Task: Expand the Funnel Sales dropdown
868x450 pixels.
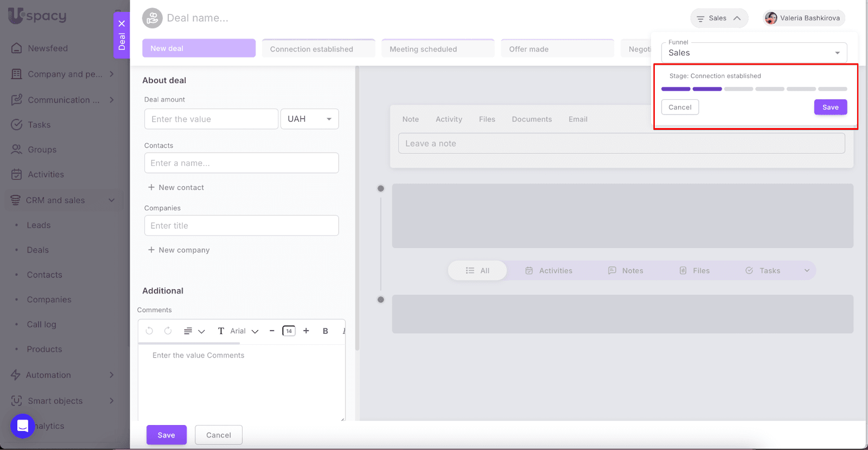Action: (x=754, y=53)
